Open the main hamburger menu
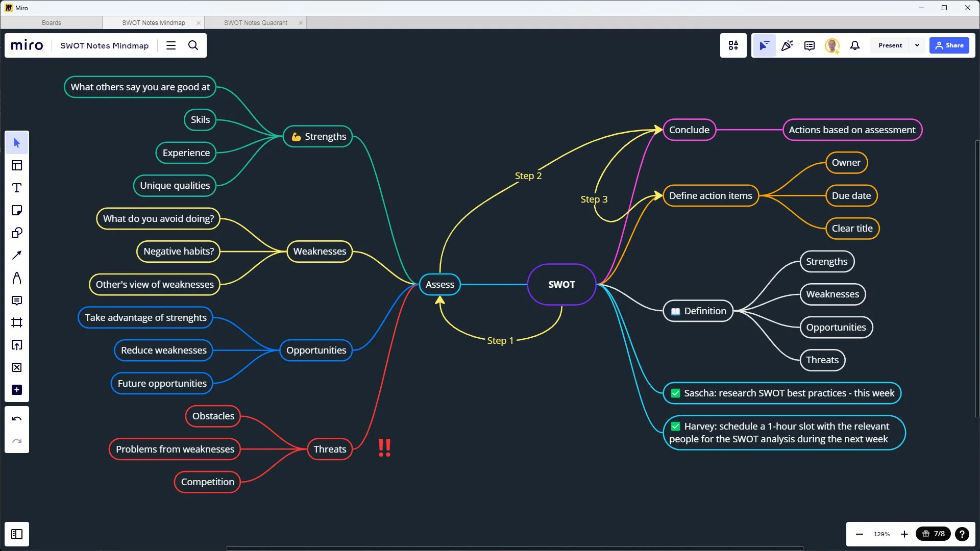Image resolution: width=980 pixels, height=551 pixels. point(171,45)
